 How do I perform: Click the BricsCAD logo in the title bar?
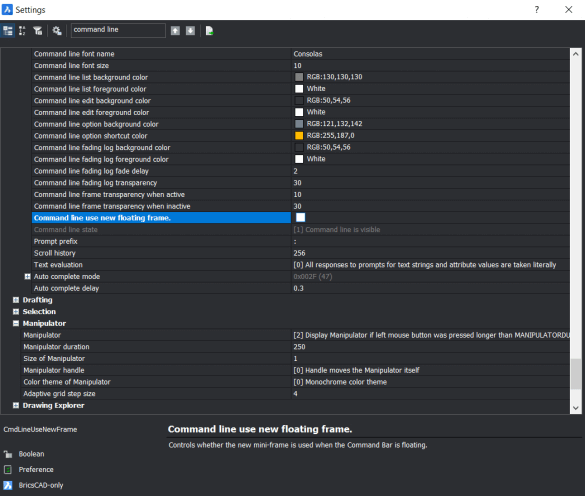(x=7, y=9)
